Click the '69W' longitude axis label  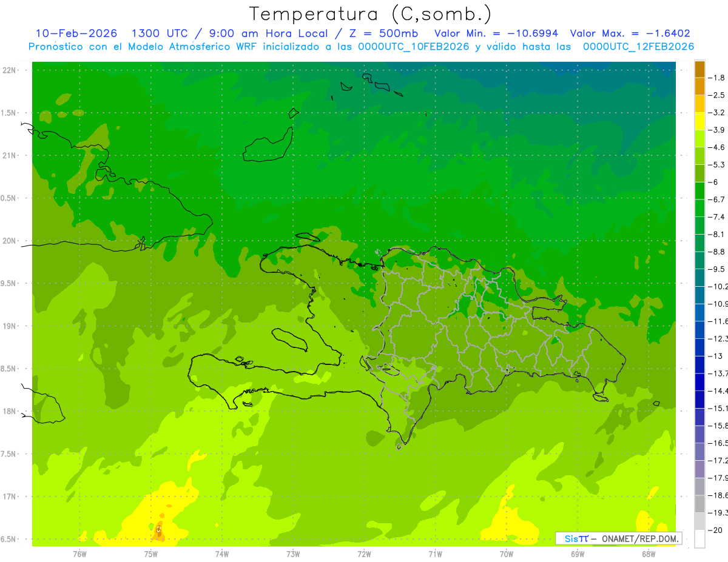[x=578, y=553]
